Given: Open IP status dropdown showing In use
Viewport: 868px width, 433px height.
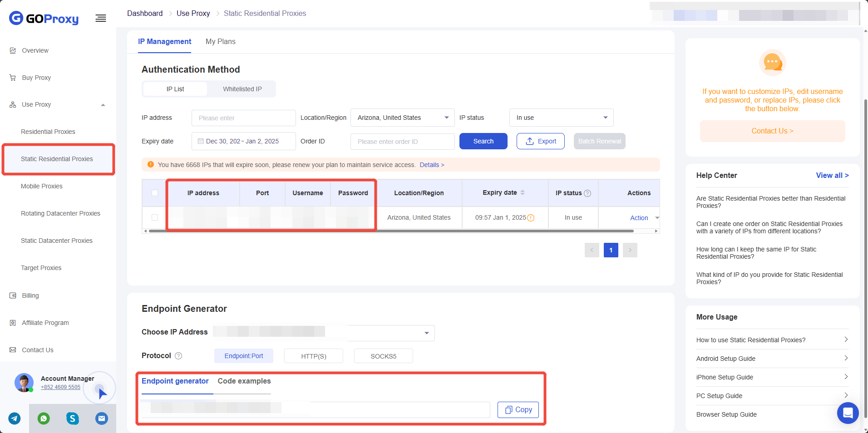Looking at the screenshot, I should point(562,118).
